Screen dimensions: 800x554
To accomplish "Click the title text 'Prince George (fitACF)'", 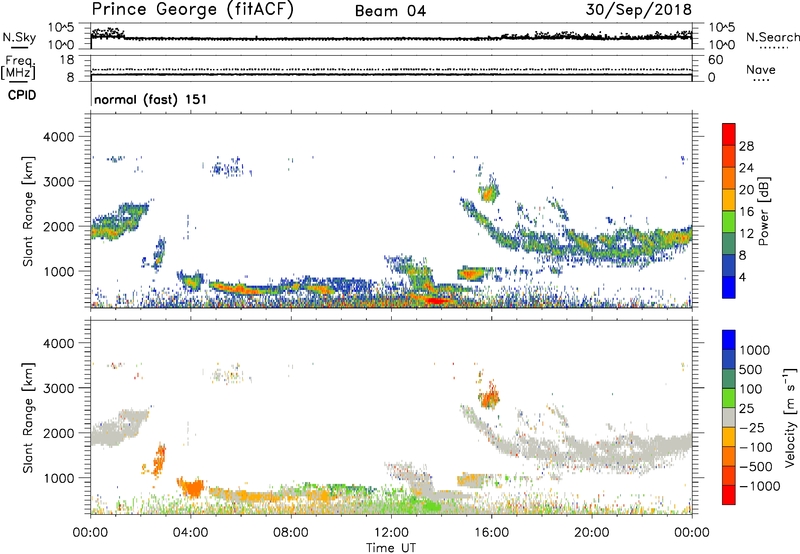I will click(x=192, y=10).
